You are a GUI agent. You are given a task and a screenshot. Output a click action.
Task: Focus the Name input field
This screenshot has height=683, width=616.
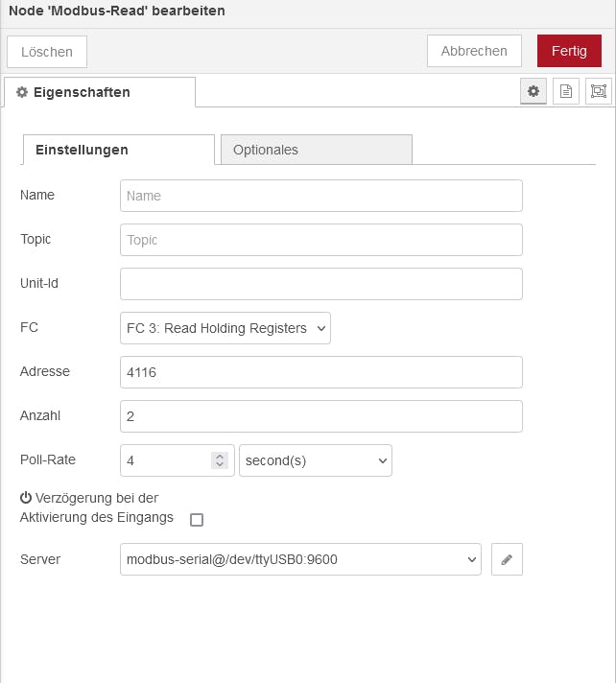tap(321, 196)
